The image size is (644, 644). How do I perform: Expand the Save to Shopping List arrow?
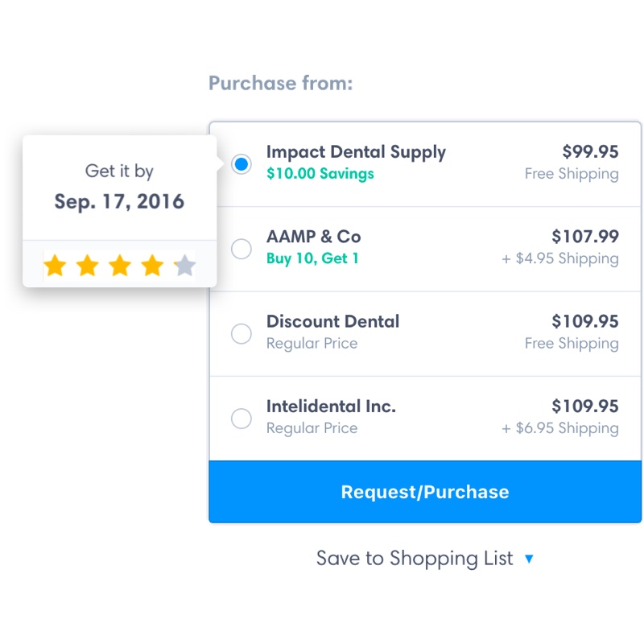(529, 559)
